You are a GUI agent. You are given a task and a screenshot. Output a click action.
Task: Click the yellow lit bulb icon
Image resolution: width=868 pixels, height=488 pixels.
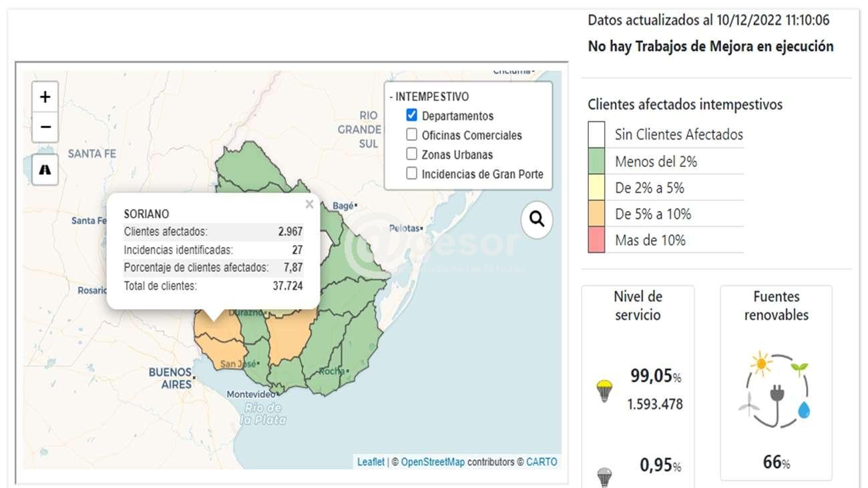(x=604, y=391)
